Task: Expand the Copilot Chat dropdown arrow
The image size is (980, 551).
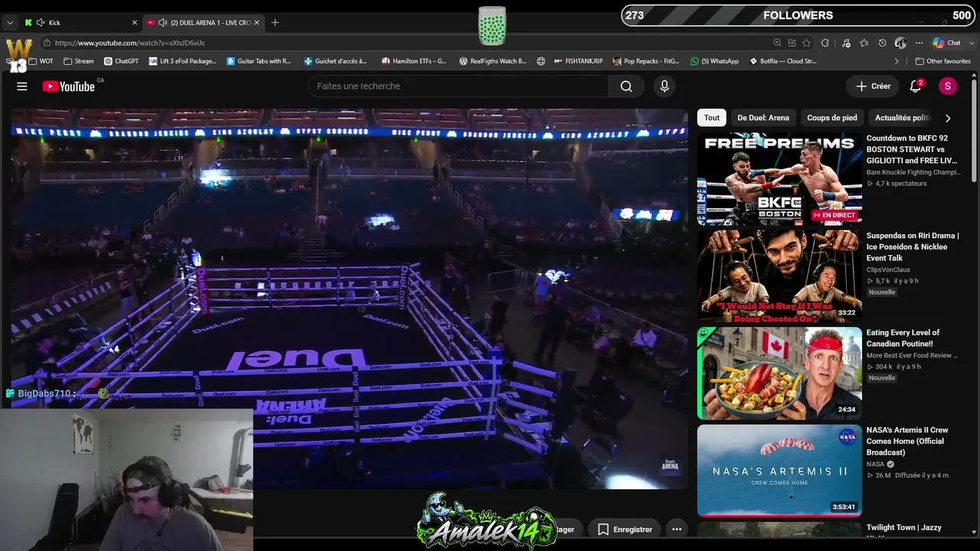Action: pos(970,43)
